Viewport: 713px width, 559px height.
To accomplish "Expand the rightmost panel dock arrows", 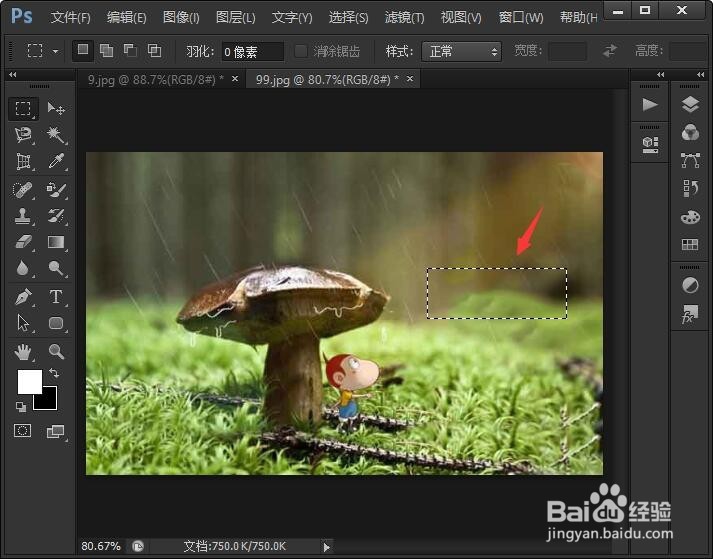I will pos(700,75).
